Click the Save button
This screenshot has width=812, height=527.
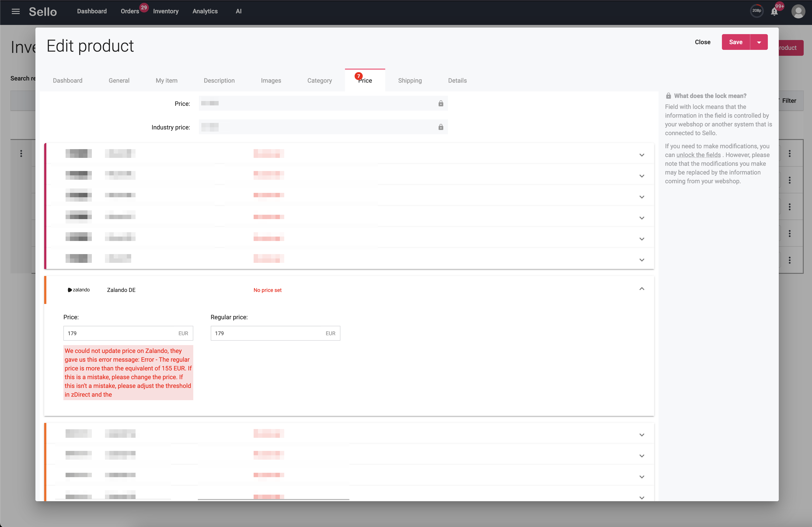[x=735, y=42]
